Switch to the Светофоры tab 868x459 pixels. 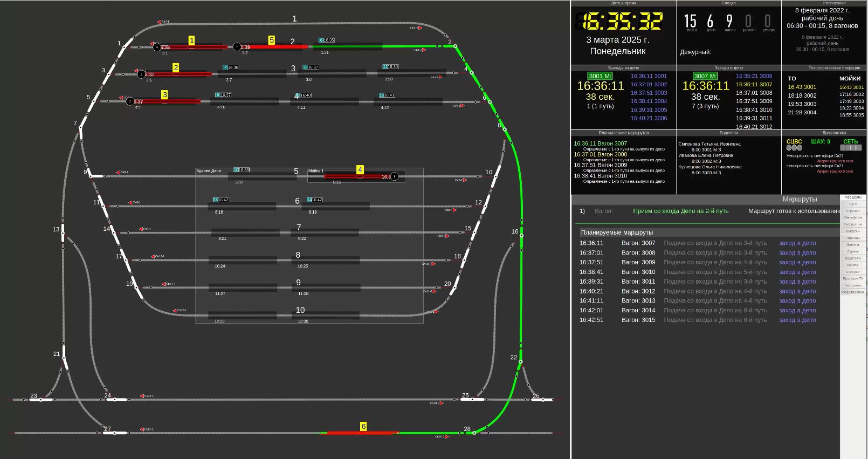pyautogui.click(x=853, y=217)
